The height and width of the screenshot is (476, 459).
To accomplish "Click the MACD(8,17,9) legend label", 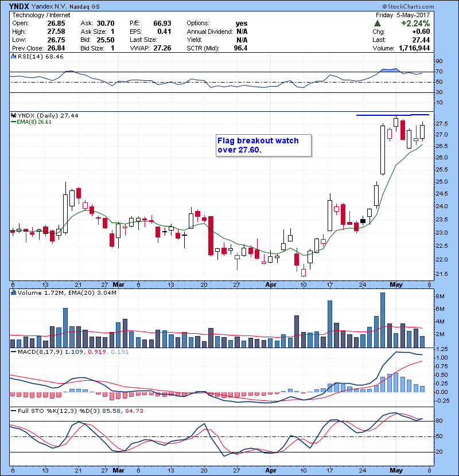I will click(40, 352).
